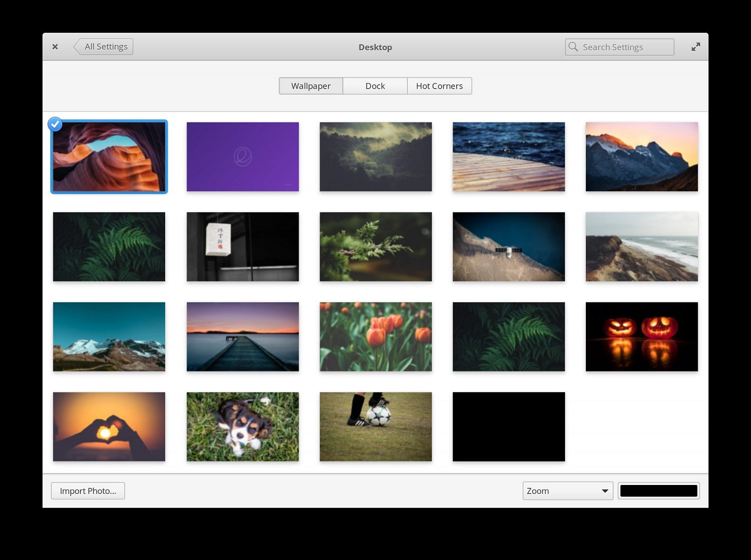Click the fullscreen expand icon
Viewport: 751px width, 560px height.
click(x=696, y=46)
